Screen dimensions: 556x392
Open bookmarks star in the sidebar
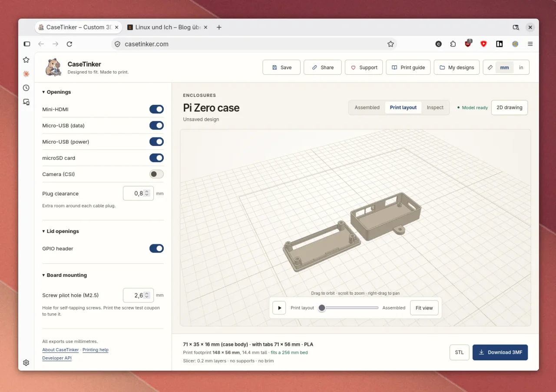pos(26,60)
